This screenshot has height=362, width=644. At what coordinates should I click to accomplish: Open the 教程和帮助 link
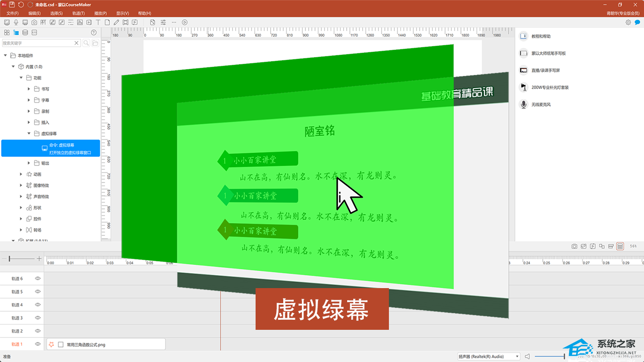(x=541, y=37)
